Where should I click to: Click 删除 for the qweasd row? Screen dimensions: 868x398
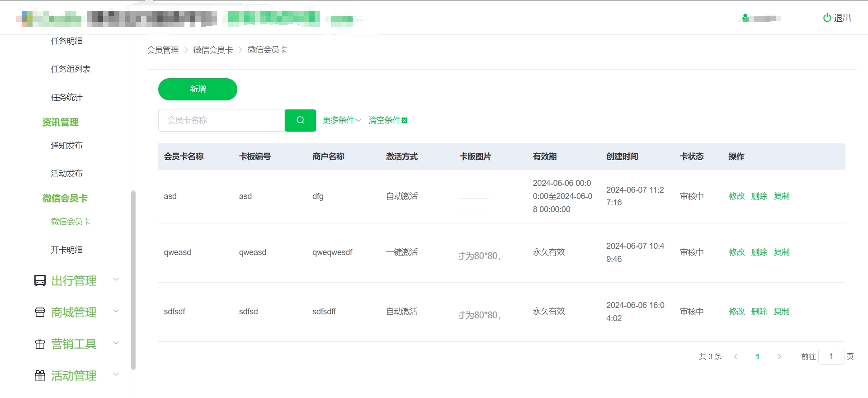tap(759, 252)
